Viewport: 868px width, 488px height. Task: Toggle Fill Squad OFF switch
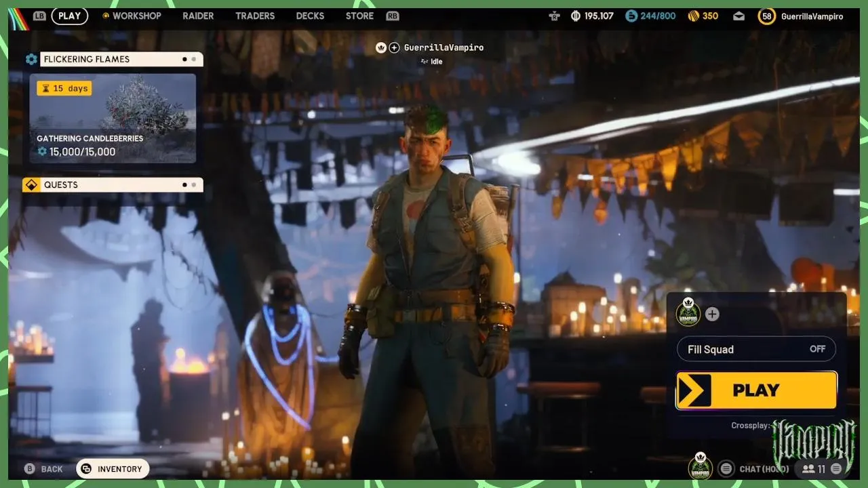(x=756, y=349)
